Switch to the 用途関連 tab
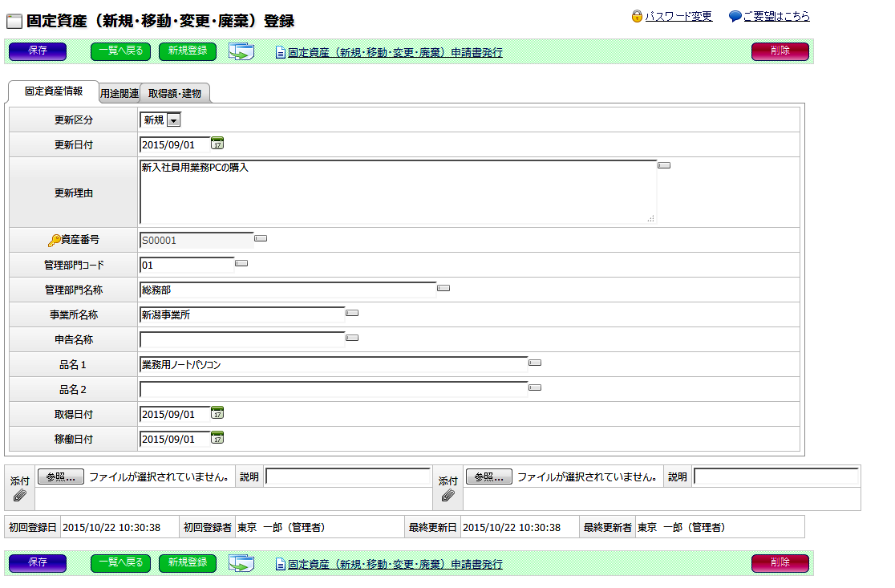 click(119, 94)
